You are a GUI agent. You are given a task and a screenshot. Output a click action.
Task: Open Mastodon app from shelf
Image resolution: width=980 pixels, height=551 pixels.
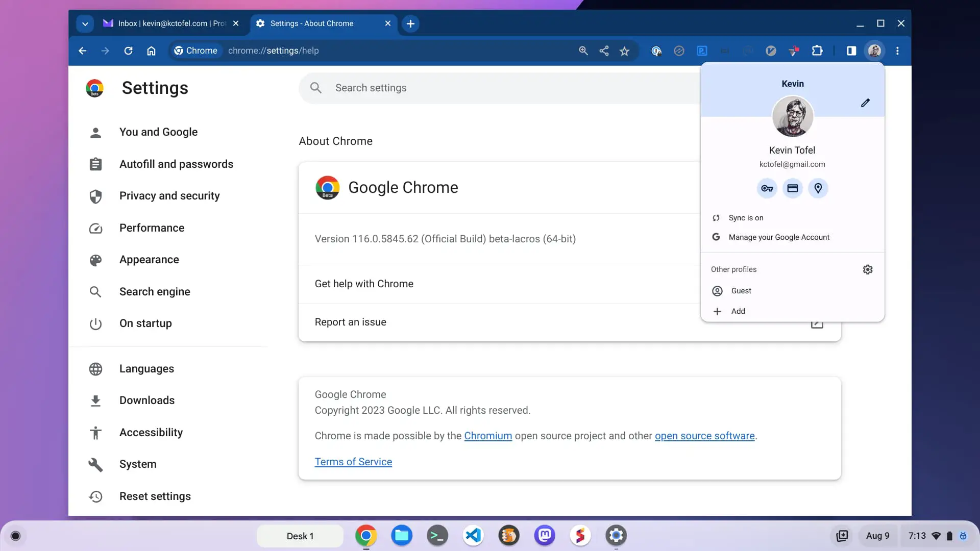(545, 536)
